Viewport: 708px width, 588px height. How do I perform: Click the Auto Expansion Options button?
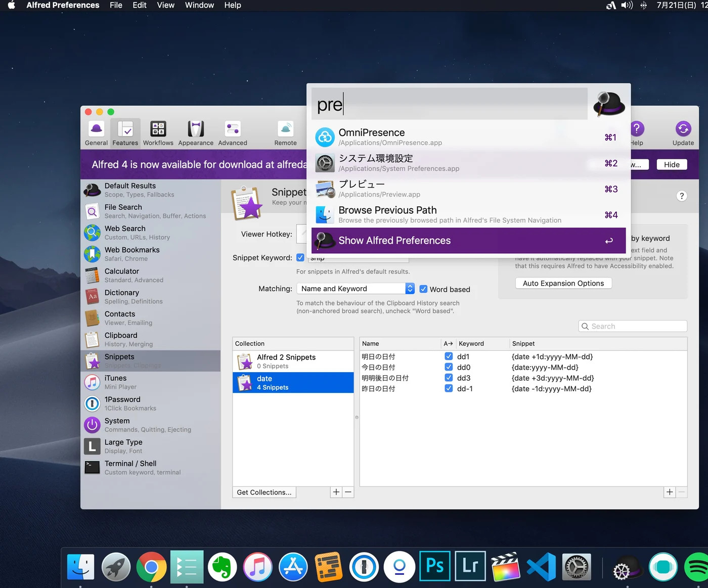[563, 283]
